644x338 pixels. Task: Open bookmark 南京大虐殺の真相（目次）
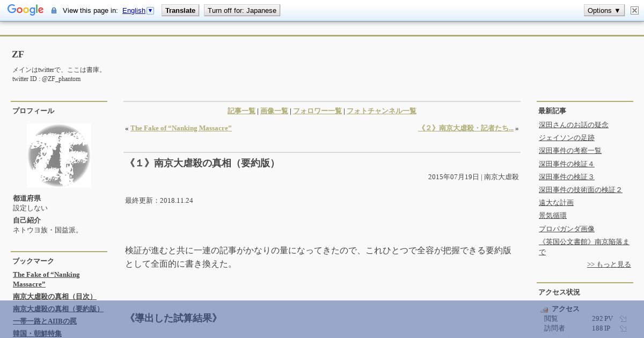(x=55, y=297)
